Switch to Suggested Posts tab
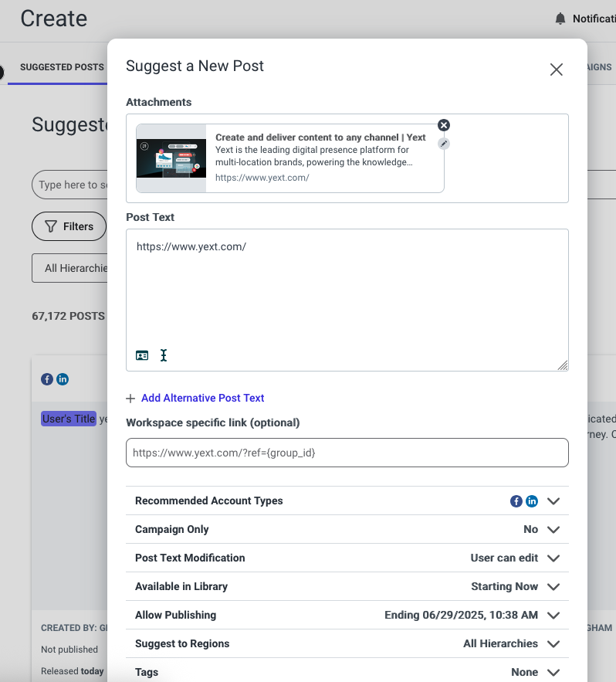The image size is (616, 682). tap(62, 67)
